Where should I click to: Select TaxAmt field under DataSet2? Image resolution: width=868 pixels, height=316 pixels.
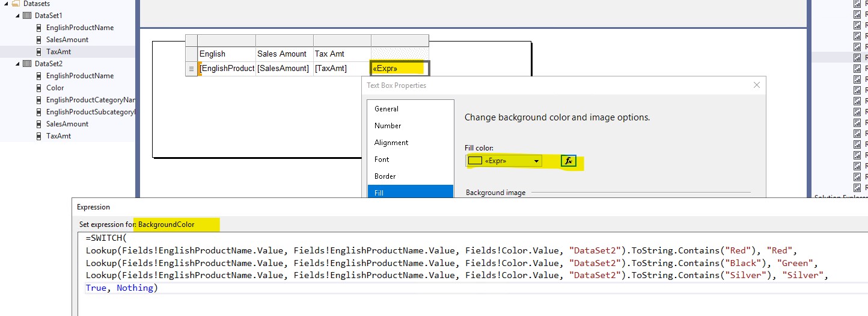58,136
